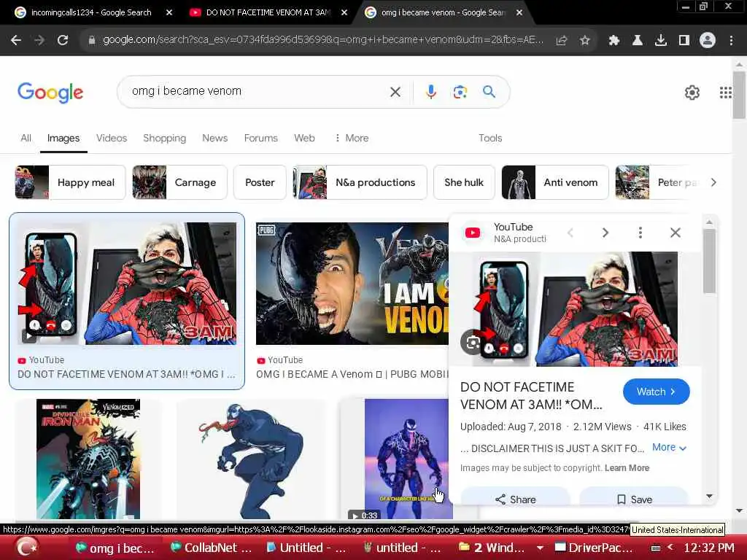The height and width of the screenshot is (560, 747).
Task: Click the search text field
Action: (x=258, y=91)
